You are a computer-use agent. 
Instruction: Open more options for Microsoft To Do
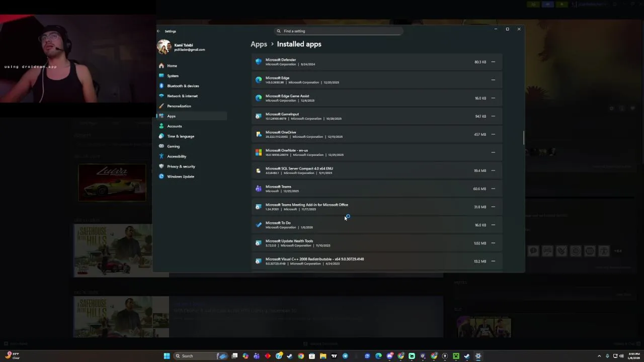(493, 225)
